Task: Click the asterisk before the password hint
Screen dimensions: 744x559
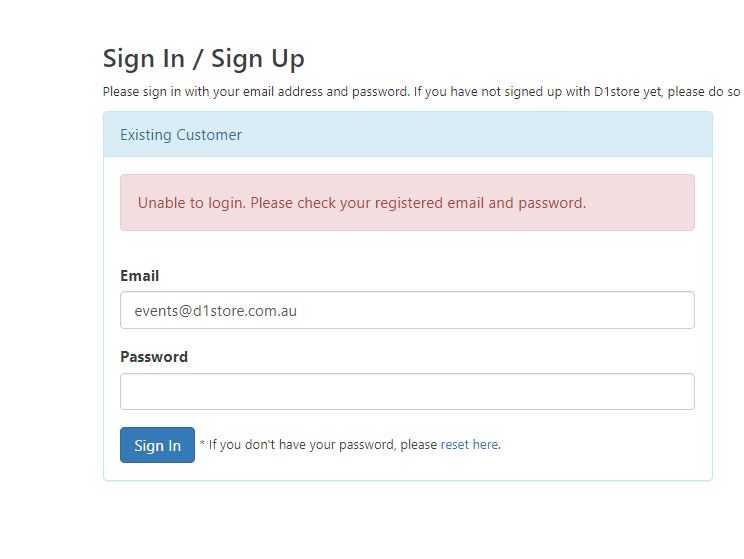Action: point(203,444)
